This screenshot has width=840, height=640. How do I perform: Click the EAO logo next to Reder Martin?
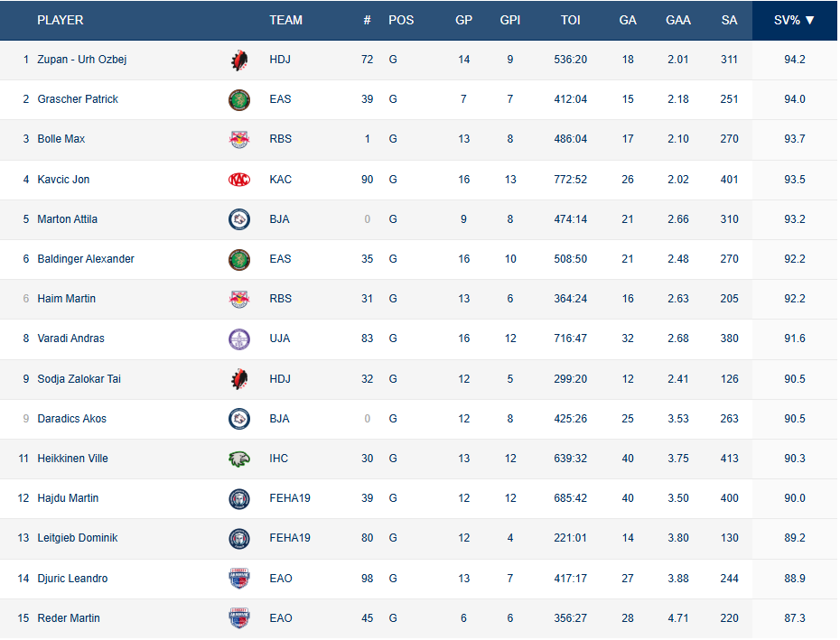(239, 618)
